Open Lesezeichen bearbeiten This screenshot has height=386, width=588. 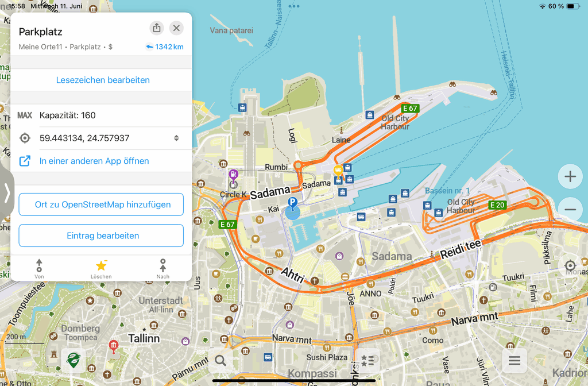coord(103,80)
